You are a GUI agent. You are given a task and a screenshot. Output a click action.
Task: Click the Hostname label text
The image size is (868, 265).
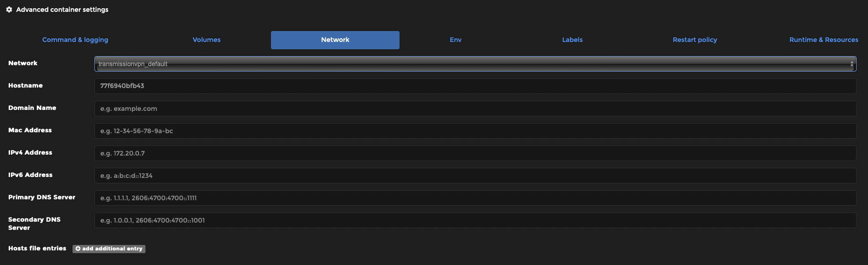click(x=25, y=85)
